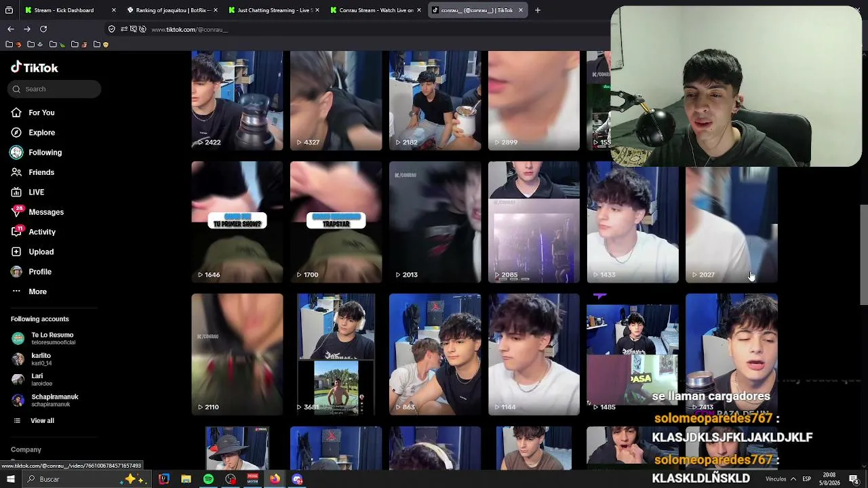Viewport: 868px width, 488px height.
Task: Close the Stream - Kick Dashboard tab
Action: [x=113, y=10]
